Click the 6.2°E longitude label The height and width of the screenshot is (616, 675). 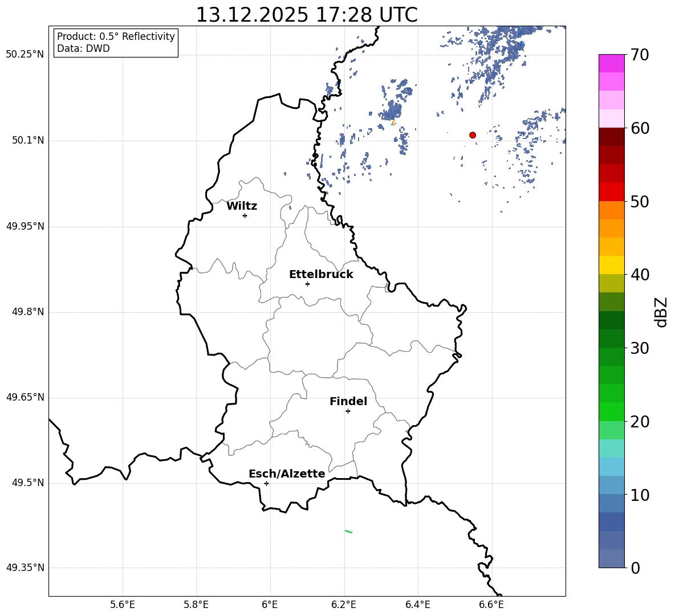(x=344, y=605)
